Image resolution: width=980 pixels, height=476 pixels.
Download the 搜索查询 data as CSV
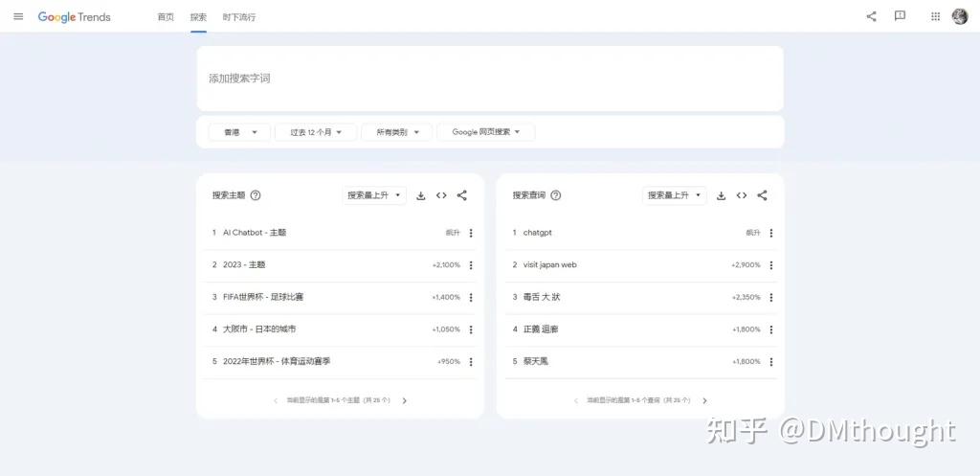coord(721,195)
